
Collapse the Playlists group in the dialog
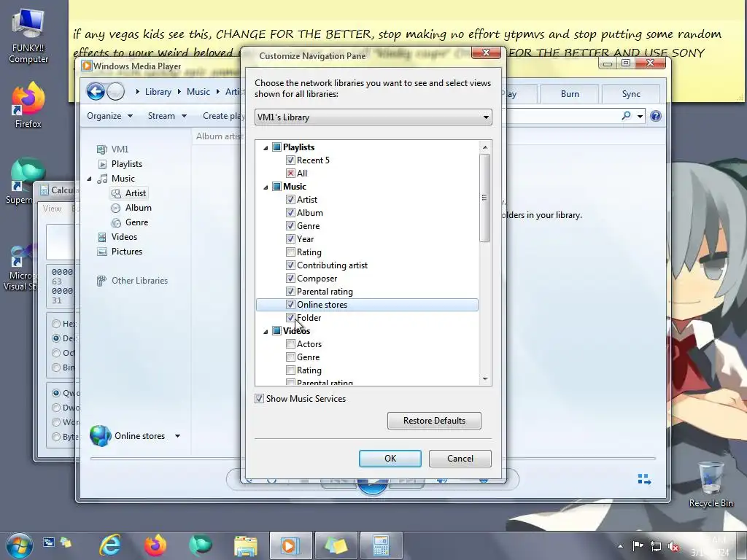click(x=266, y=147)
